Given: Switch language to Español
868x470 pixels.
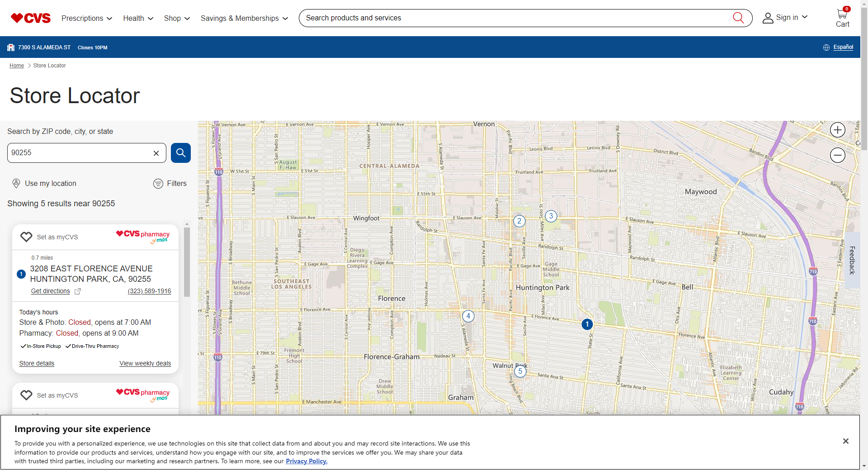Looking at the screenshot, I should pyautogui.click(x=843, y=47).
